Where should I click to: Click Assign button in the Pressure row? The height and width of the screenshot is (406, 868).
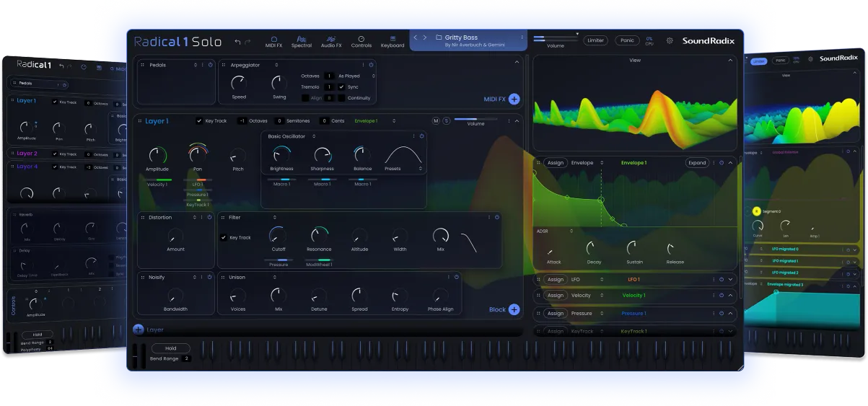click(x=555, y=314)
